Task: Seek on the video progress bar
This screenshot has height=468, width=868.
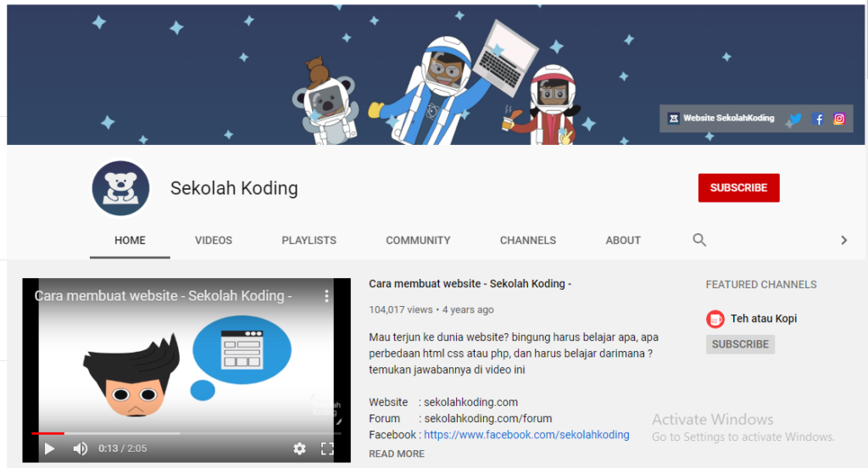Action: click(x=186, y=433)
